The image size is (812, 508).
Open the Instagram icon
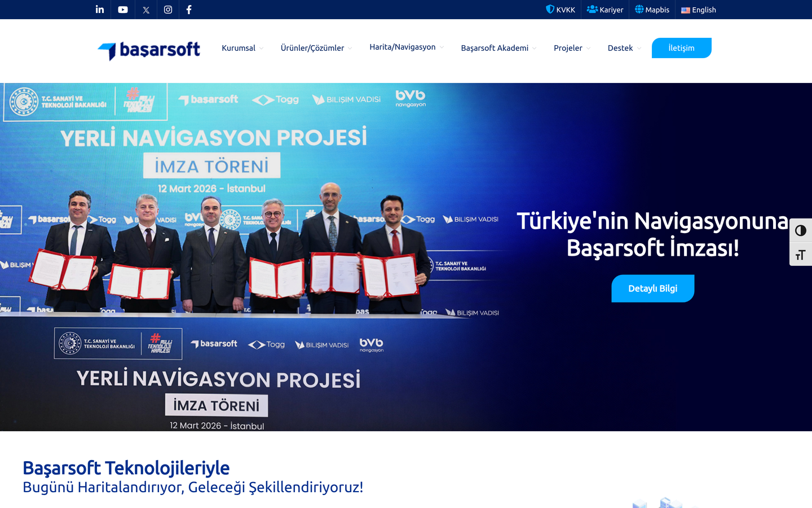pyautogui.click(x=168, y=10)
